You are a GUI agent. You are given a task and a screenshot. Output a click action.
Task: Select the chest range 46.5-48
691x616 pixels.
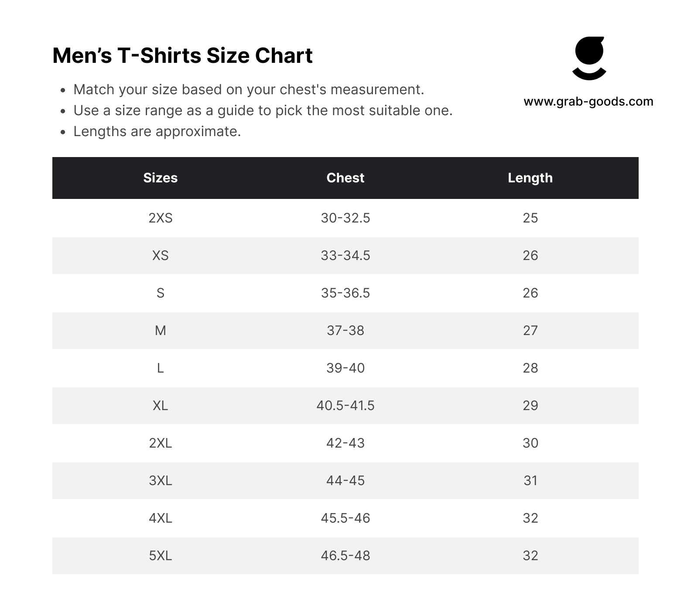[345, 555]
